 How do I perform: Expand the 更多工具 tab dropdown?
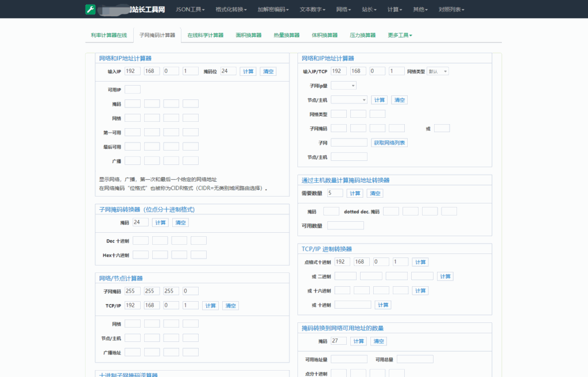pos(400,35)
